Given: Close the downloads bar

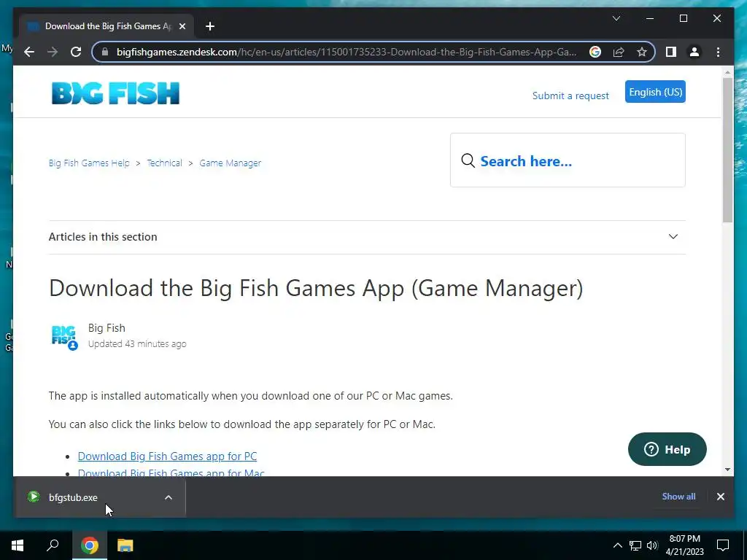Looking at the screenshot, I should coord(720,497).
